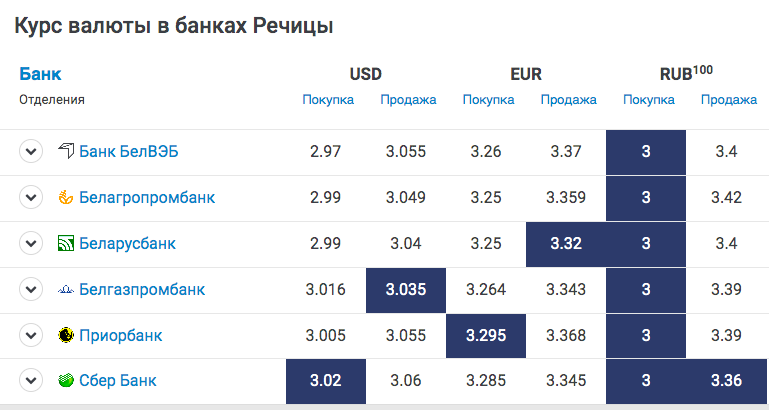Click the Банк column header link
Image resolution: width=769 pixels, height=410 pixels.
(x=40, y=74)
